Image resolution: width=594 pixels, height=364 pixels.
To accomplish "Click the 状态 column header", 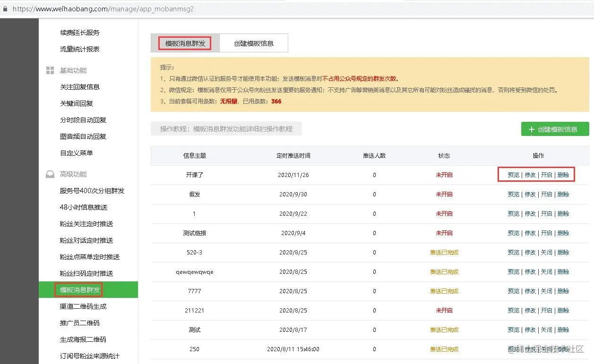I will (x=444, y=155).
